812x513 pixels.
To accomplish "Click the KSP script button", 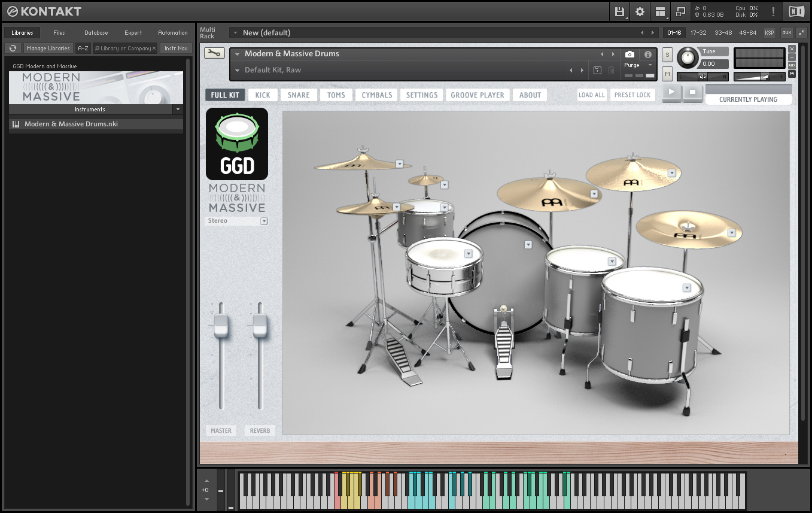I will pos(769,33).
